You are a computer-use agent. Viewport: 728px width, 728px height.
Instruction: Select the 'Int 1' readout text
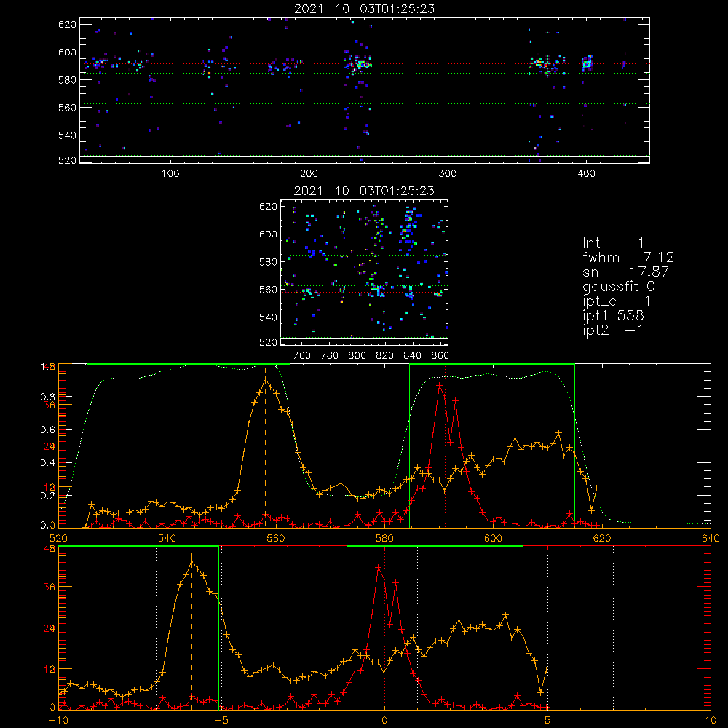click(x=613, y=243)
